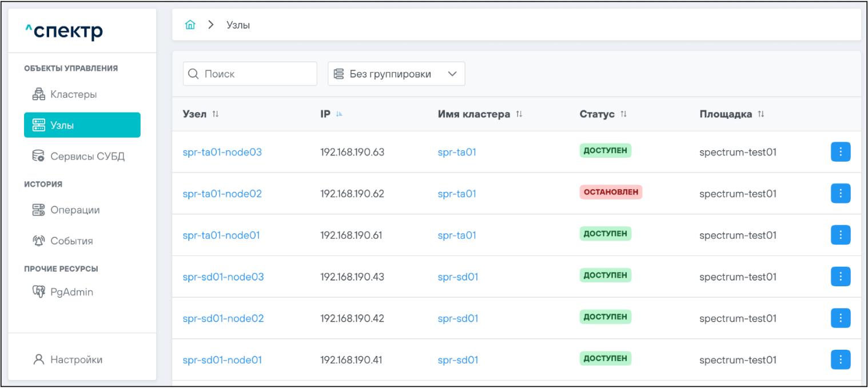Sort table by IP column icon
This screenshot has height=388, width=868.
(x=339, y=114)
